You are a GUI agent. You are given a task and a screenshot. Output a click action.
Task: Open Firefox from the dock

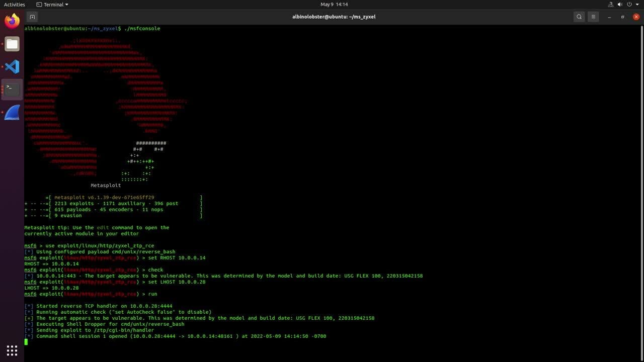[x=12, y=21]
